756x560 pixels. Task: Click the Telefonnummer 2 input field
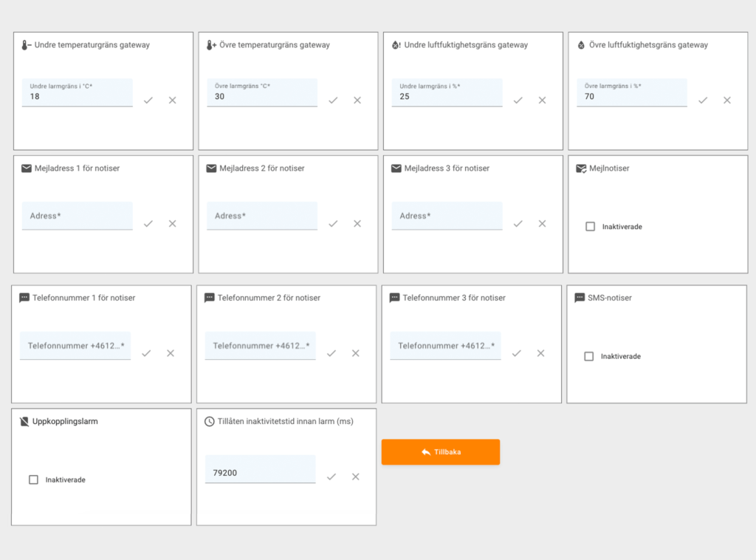(260, 346)
